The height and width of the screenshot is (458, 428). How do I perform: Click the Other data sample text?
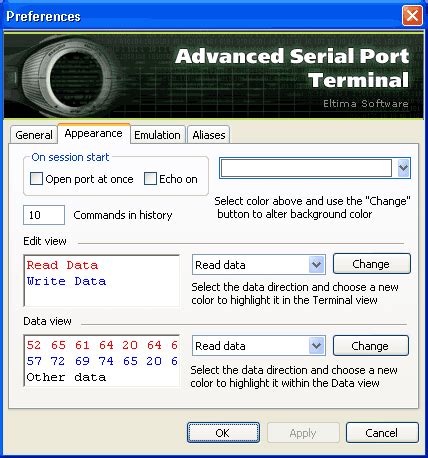click(66, 377)
